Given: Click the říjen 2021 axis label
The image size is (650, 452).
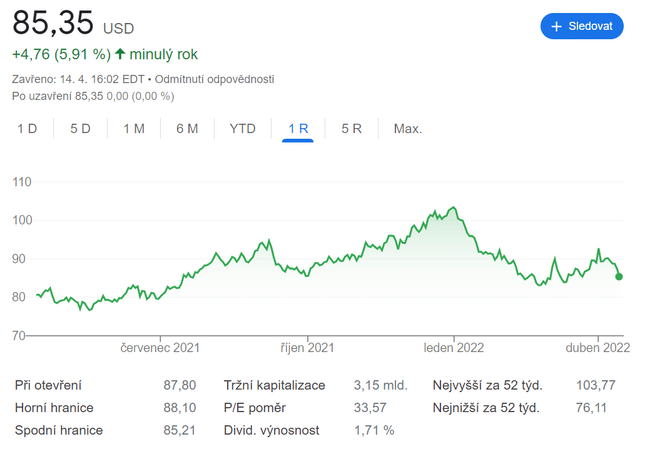Looking at the screenshot, I should (307, 348).
